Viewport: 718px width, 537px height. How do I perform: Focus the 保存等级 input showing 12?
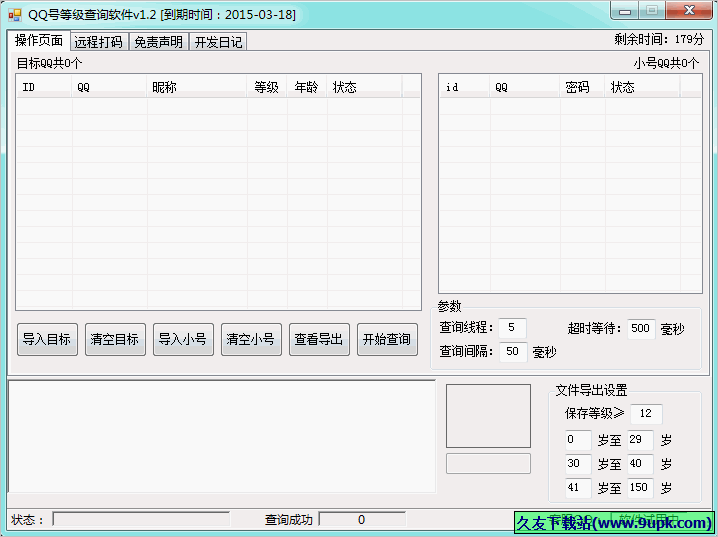coord(646,414)
